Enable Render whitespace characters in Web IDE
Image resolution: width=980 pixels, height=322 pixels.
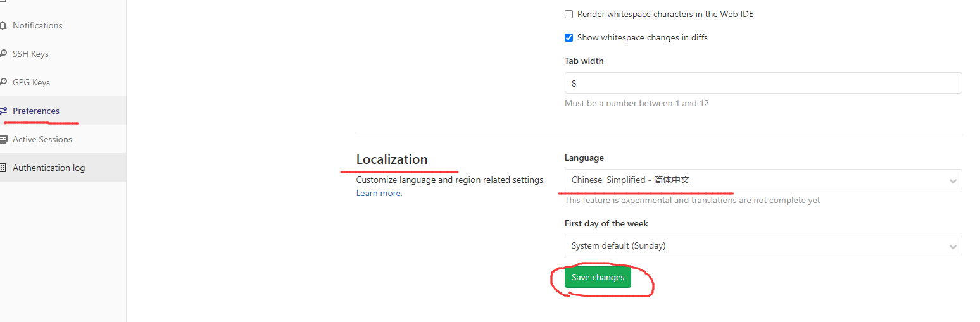click(x=569, y=14)
